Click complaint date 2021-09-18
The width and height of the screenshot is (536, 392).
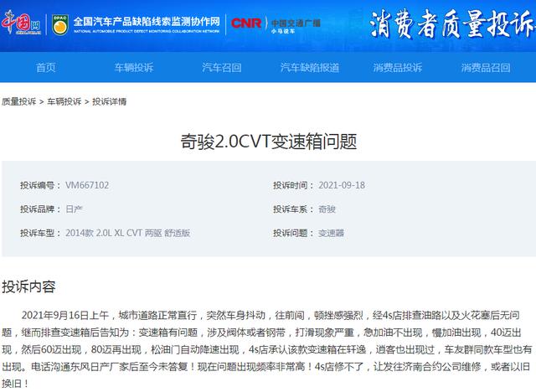(x=342, y=185)
